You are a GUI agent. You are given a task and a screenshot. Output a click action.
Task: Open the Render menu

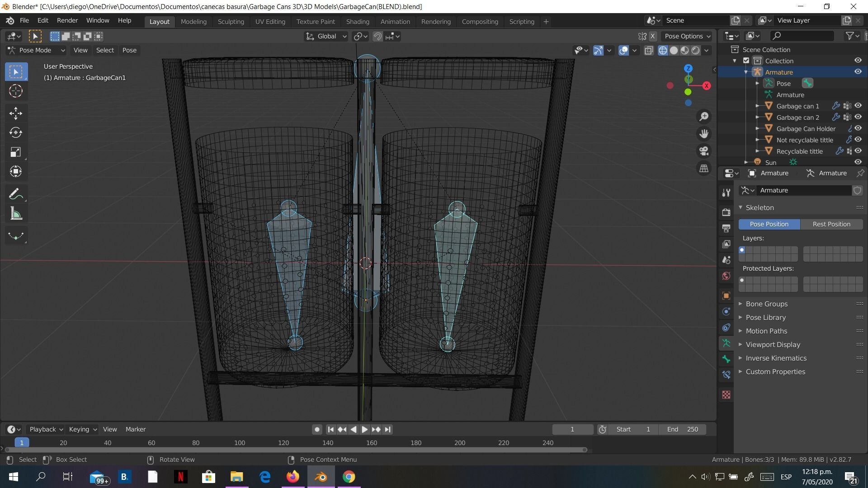click(x=67, y=20)
